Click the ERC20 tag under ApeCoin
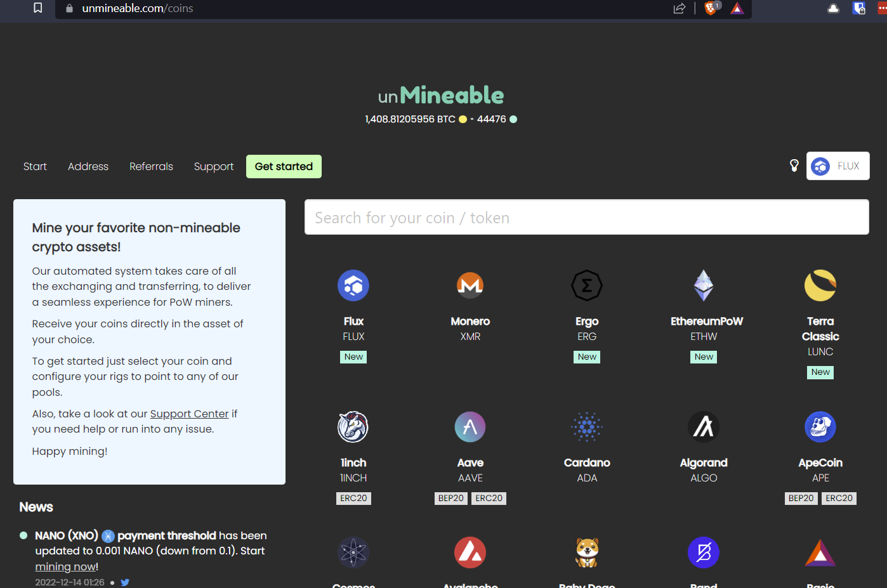Image resolution: width=887 pixels, height=588 pixels. [x=839, y=499]
